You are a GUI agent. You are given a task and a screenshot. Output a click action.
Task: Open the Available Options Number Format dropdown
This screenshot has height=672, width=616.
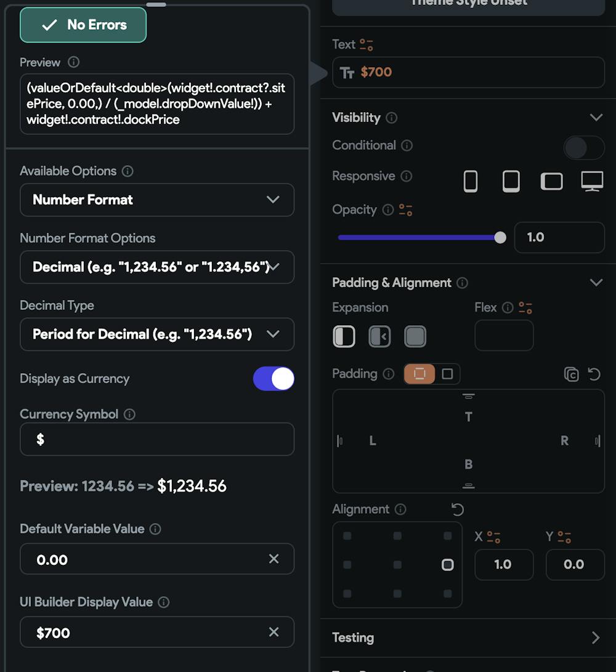(x=156, y=200)
